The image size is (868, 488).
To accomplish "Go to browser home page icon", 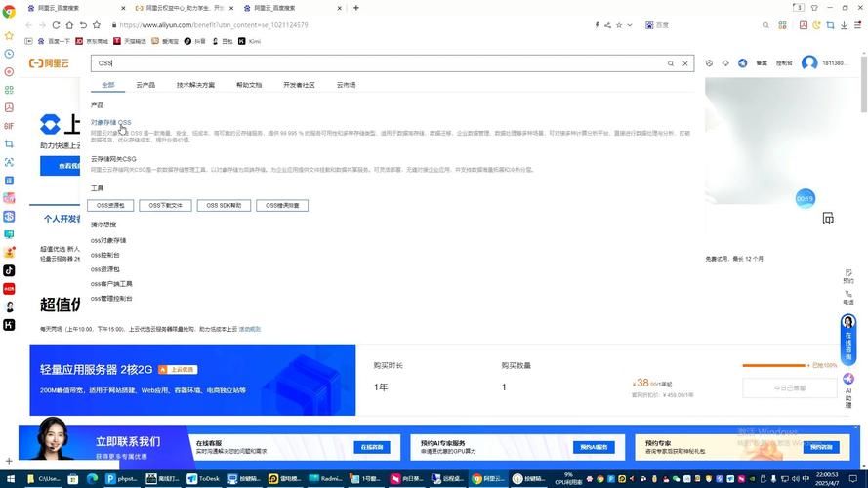I will [x=69, y=25].
